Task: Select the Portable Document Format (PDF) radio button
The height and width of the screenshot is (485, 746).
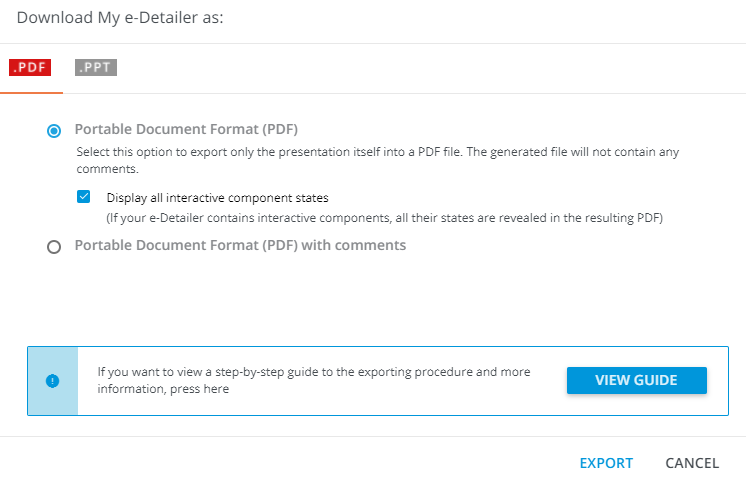Action: [54, 130]
